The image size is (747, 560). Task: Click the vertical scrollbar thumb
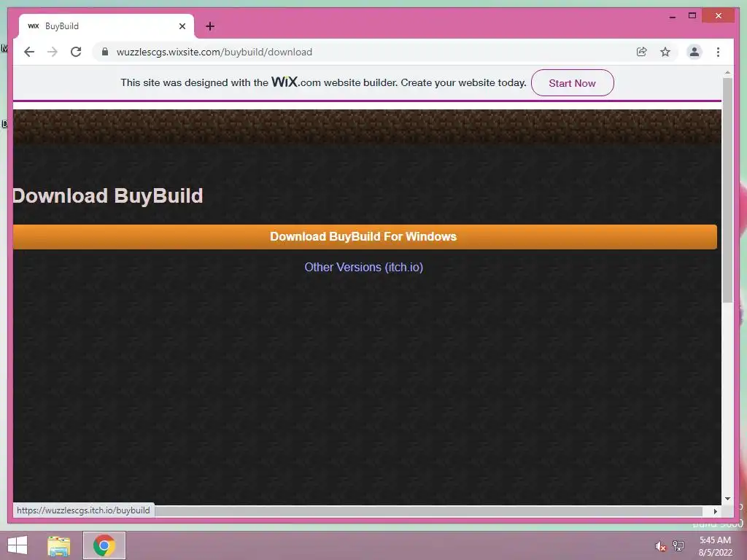727,190
